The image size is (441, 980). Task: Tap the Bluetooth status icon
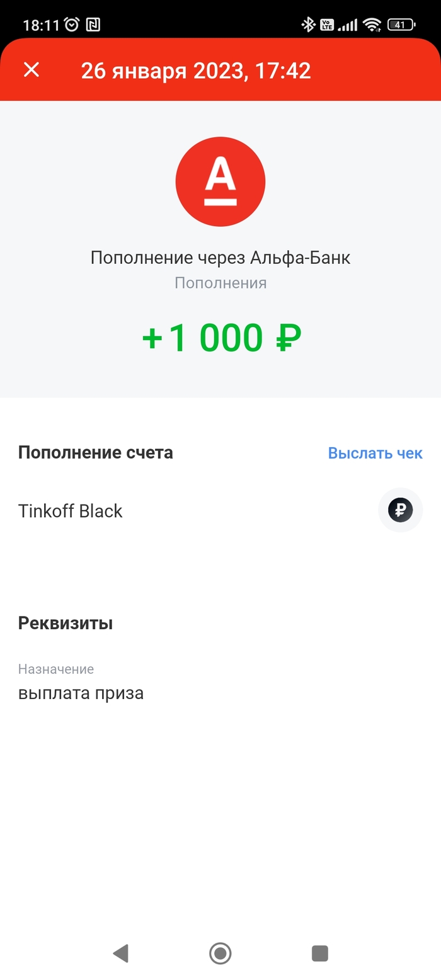click(308, 25)
